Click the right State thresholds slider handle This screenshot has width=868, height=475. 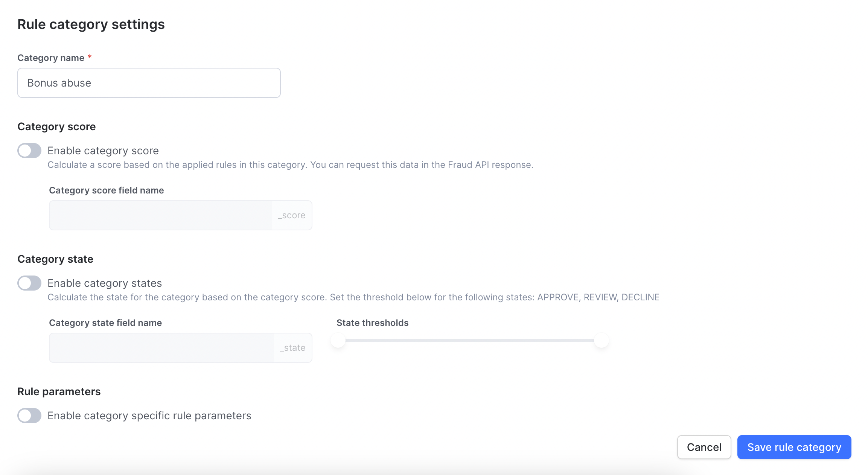[602, 340]
